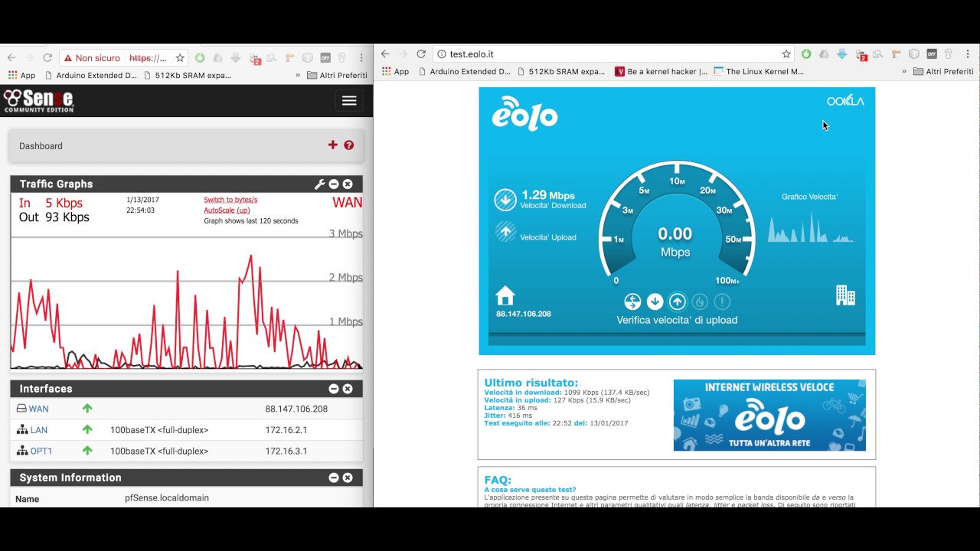The width and height of the screenshot is (980, 551).
Task: Click download stage icon under gauge
Action: point(655,302)
